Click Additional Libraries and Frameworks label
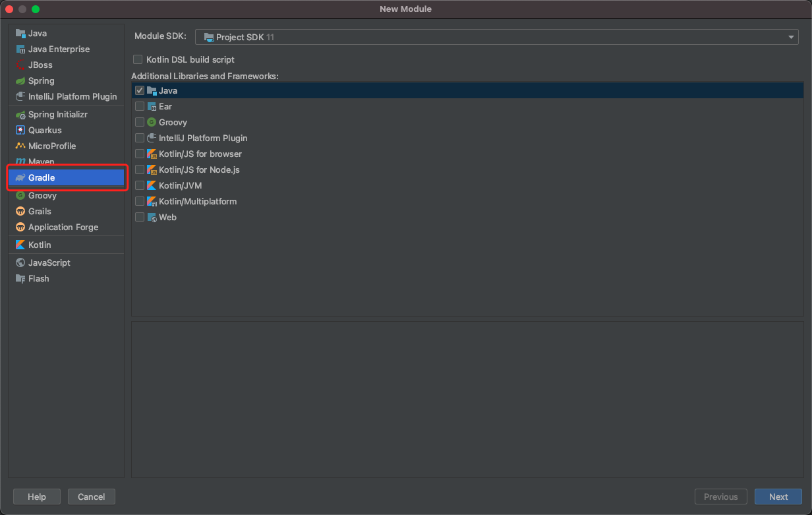This screenshot has width=812, height=515. [x=205, y=76]
